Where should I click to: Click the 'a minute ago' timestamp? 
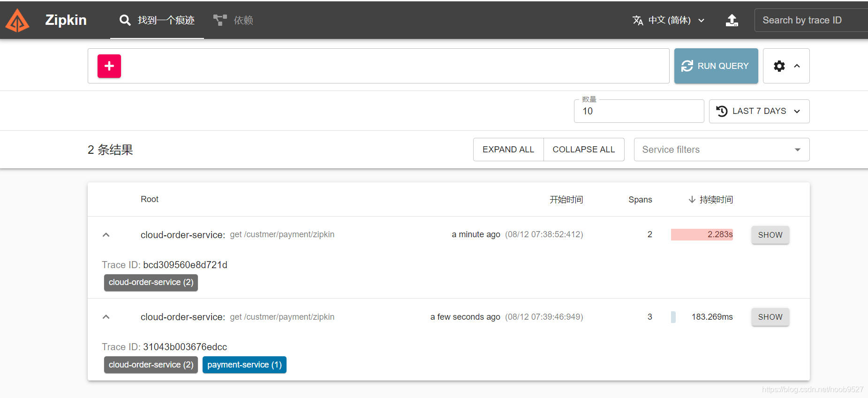coord(476,234)
